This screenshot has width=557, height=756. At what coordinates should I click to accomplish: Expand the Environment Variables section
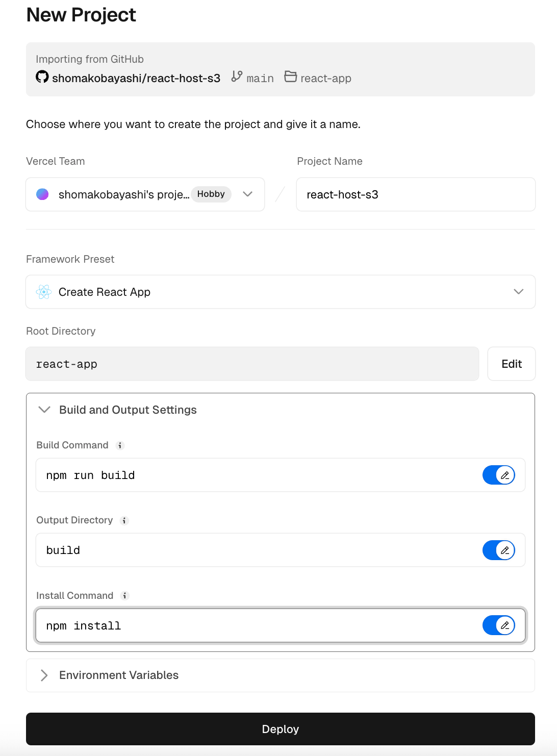281,675
